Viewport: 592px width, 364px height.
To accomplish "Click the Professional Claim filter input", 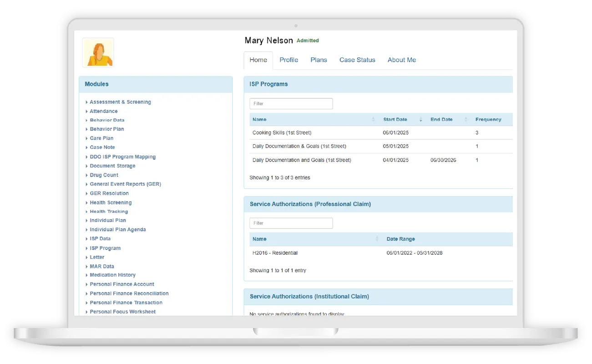I will (291, 223).
